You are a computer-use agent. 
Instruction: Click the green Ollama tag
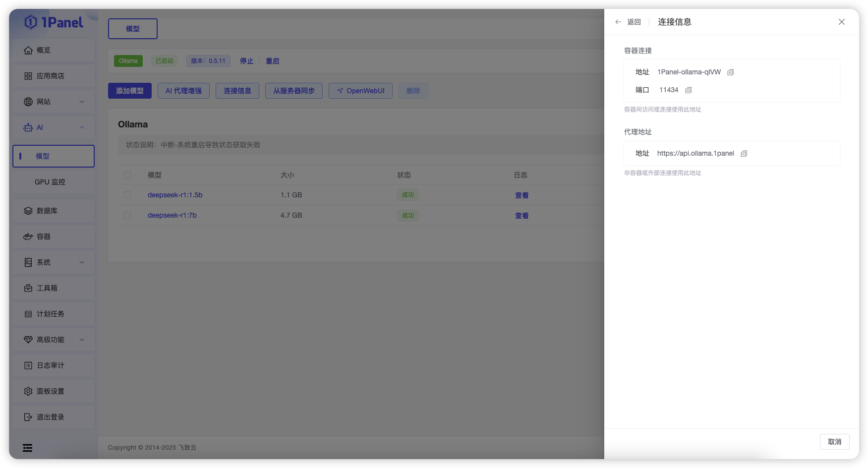click(128, 61)
